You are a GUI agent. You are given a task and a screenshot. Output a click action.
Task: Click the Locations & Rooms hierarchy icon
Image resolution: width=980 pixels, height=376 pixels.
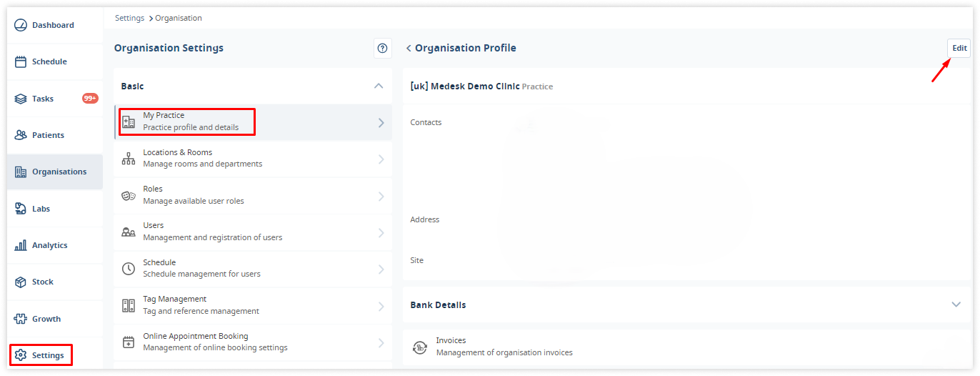click(129, 159)
